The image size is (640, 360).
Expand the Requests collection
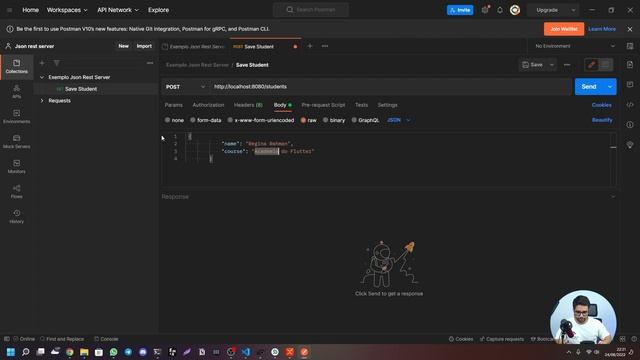point(42,100)
